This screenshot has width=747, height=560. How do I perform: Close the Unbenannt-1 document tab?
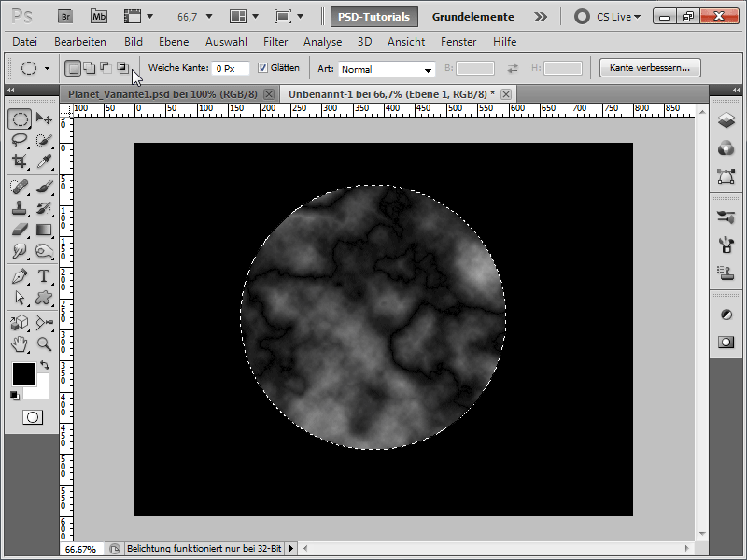tap(506, 94)
